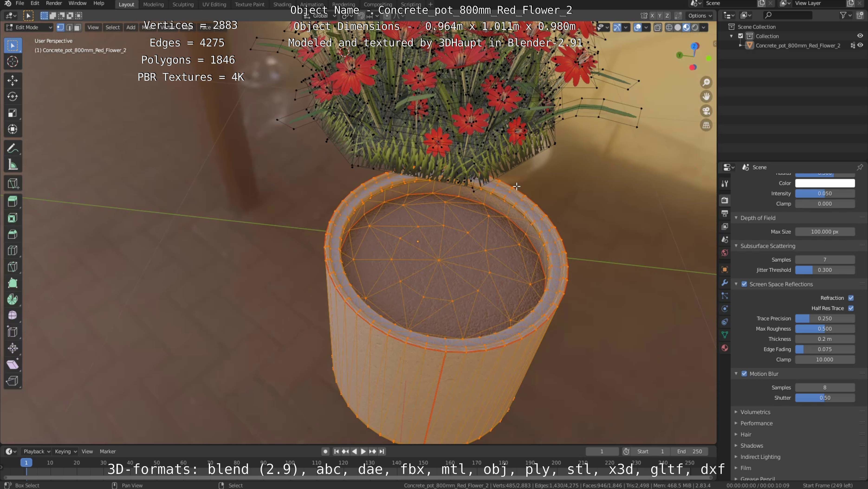This screenshot has height=489, width=868.
Task: Select the Inset Faces tool
Action: 13,218
